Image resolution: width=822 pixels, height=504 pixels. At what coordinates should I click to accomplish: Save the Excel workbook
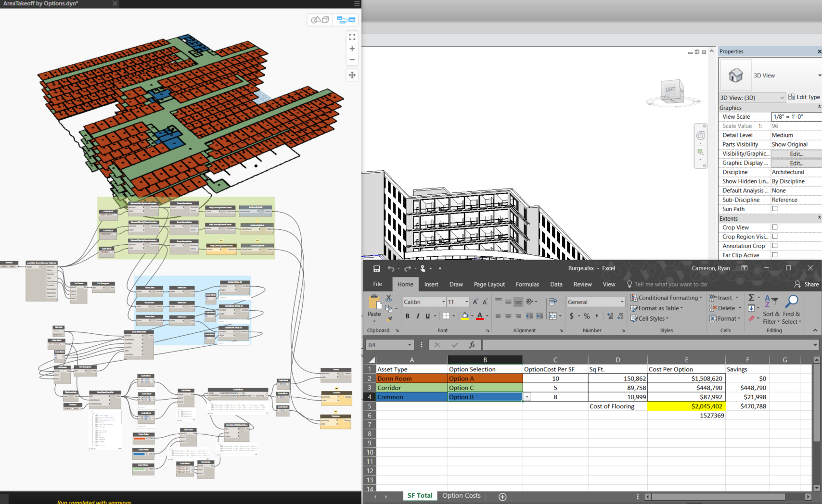376,268
